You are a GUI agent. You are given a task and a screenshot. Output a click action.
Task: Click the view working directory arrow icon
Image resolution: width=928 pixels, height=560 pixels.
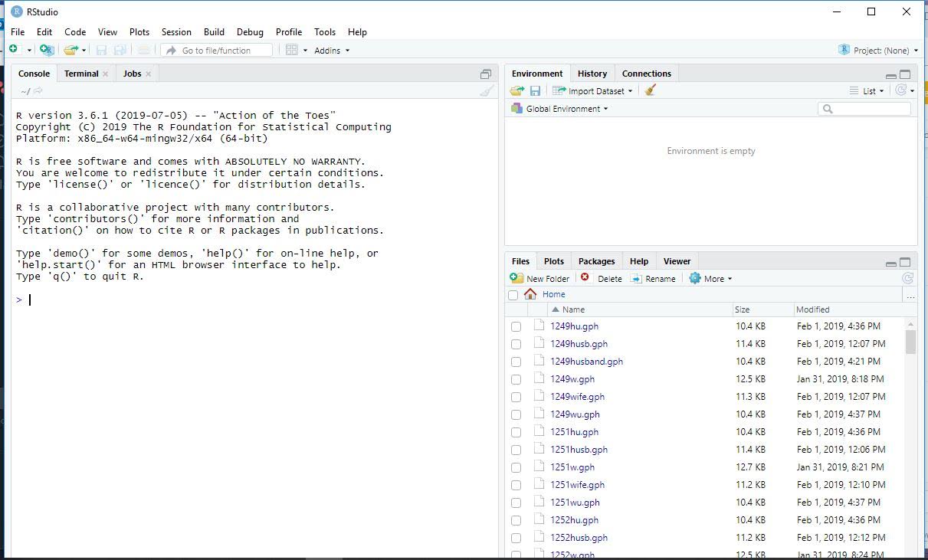click(x=38, y=91)
